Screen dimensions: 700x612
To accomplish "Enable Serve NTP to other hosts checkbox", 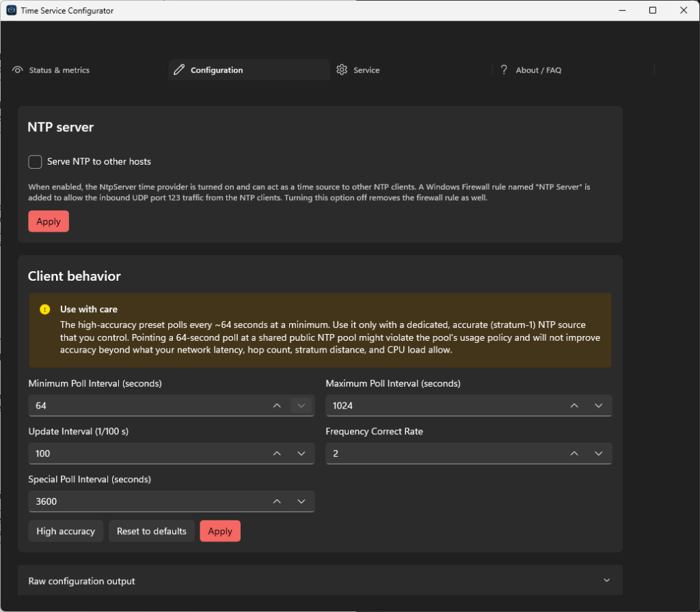I will pyautogui.click(x=35, y=161).
